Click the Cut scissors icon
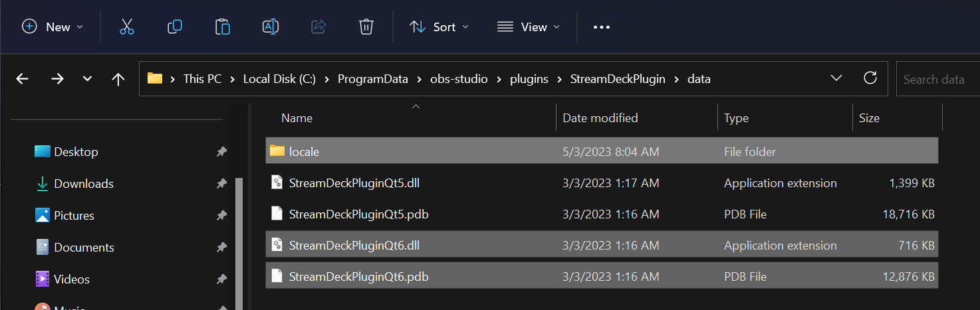980x310 pixels. pyautogui.click(x=127, y=27)
